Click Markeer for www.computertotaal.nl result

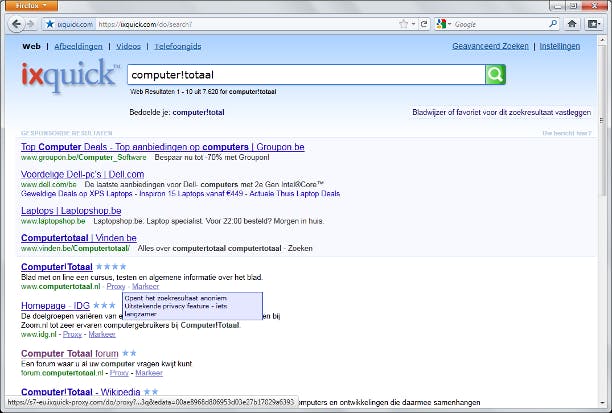pyautogui.click(x=146, y=287)
